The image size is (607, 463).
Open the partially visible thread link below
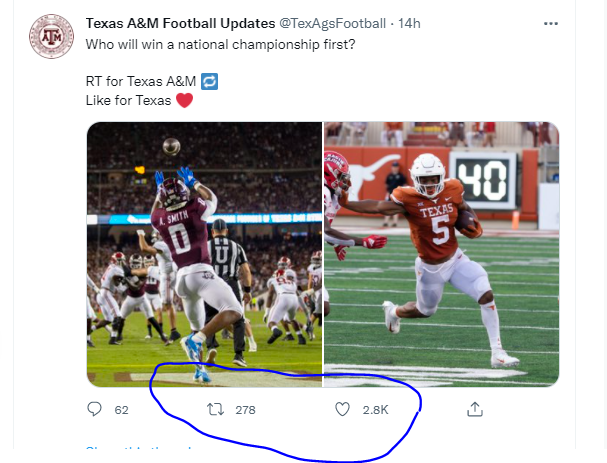[x=140, y=449]
